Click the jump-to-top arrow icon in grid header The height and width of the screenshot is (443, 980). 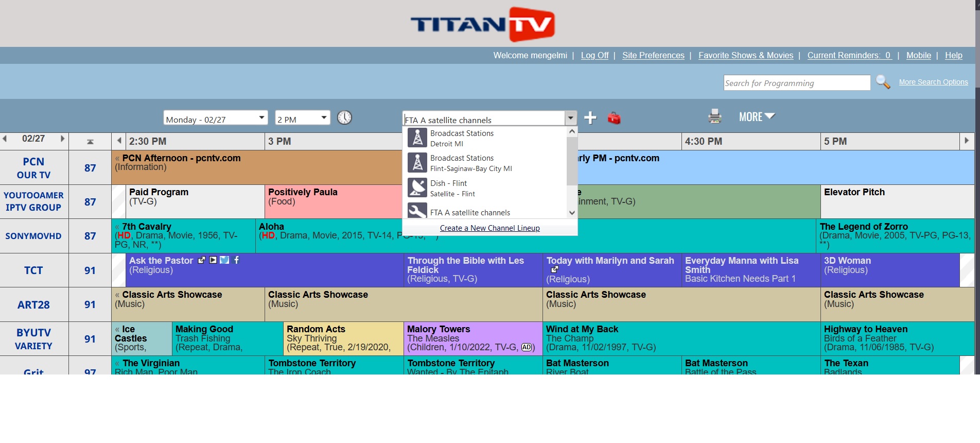[x=90, y=142]
